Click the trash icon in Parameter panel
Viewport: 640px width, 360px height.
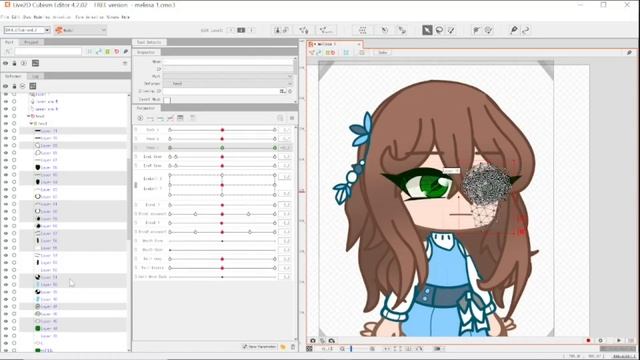[x=293, y=347]
